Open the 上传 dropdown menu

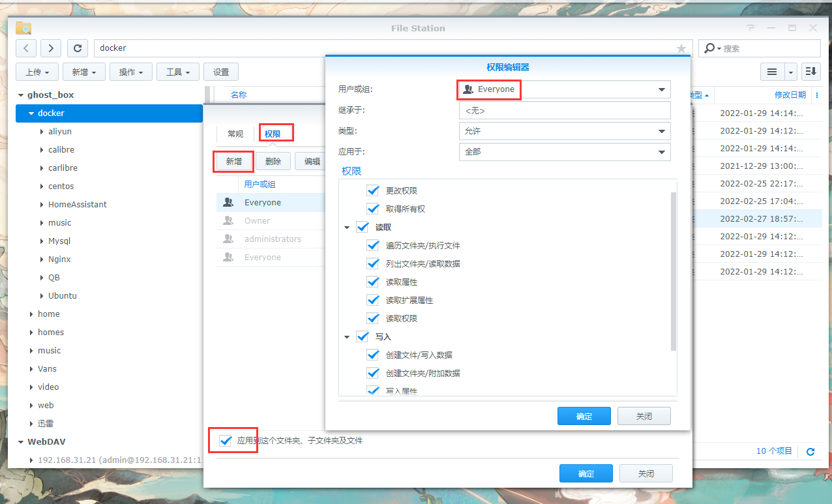(37, 72)
